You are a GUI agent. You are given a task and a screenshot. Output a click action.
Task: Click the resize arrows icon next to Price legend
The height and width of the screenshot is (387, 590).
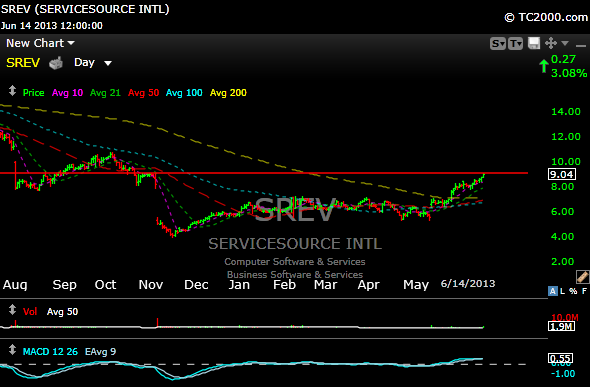click(x=12, y=91)
